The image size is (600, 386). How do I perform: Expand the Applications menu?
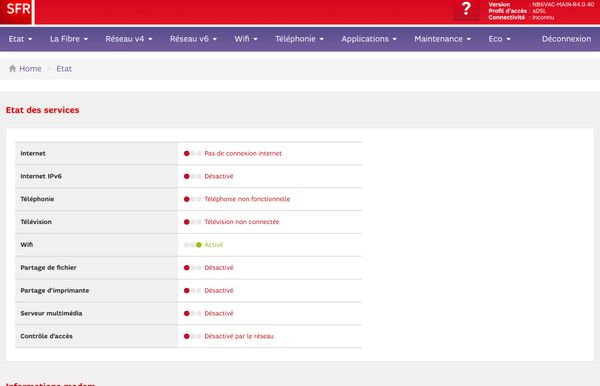coord(369,39)
